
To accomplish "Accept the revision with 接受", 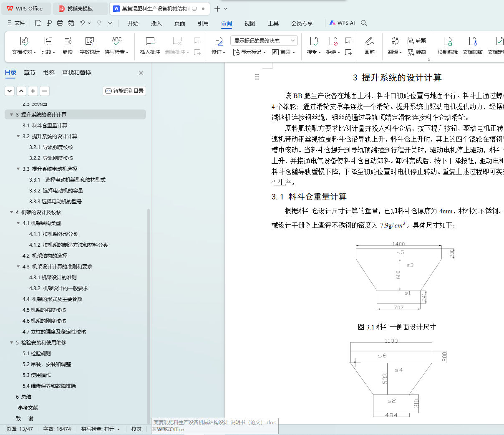I will point(314,46).
